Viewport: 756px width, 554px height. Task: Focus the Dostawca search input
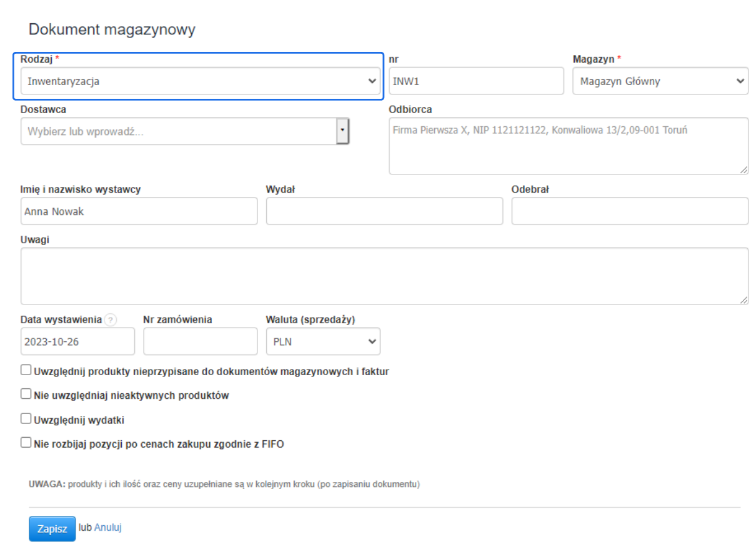pyautogui.click(x=178, y=132)
